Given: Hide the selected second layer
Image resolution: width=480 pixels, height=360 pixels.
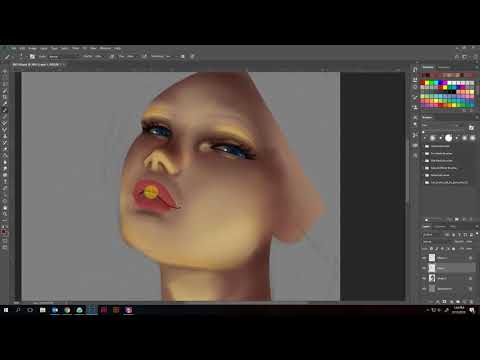Looking at the screenshot, I should click(x=424, y=268).
